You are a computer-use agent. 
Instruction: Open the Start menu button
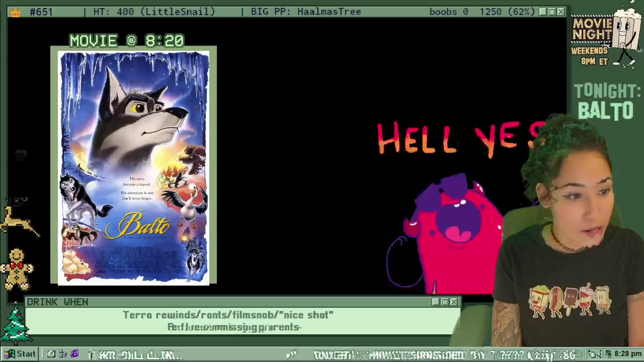point(19,354)
